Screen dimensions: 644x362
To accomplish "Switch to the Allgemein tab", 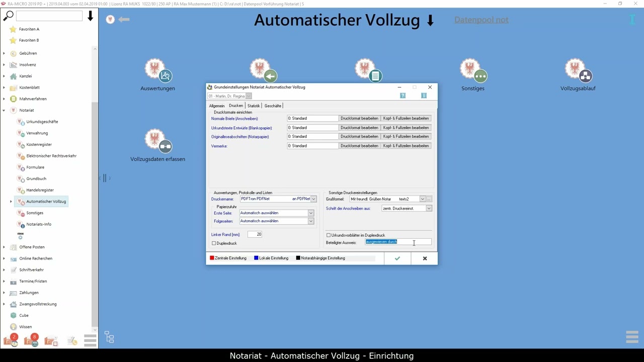I will pyautogui.click(x=217, y=106).
